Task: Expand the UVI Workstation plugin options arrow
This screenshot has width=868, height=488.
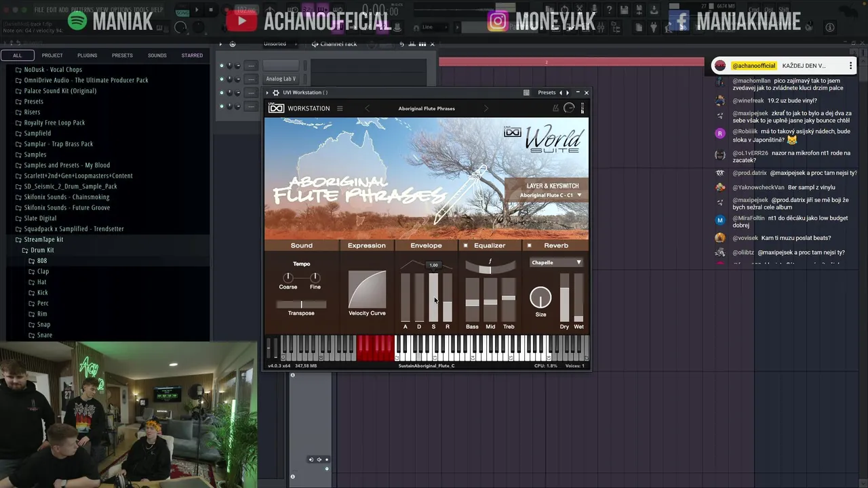Action: [x=267, y=92]
